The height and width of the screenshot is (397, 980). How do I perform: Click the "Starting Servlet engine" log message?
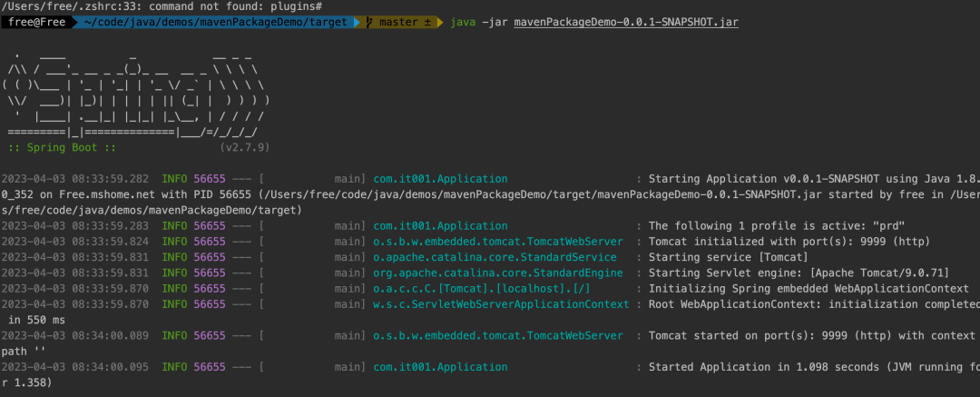point(809,273)
